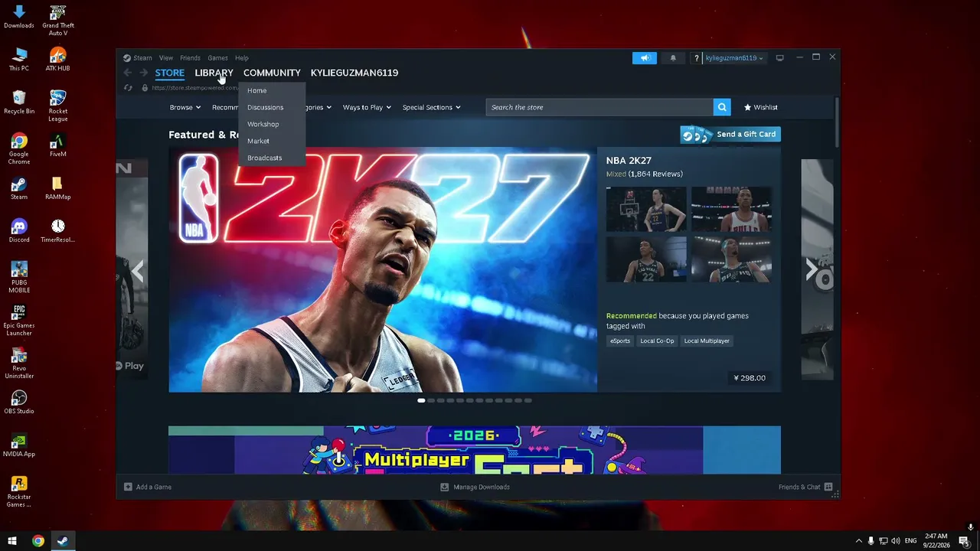The height and width of the screenshot is (551, 980).
Task: Switch to the LIBRARY tab
Action: (x=214, y=73)
